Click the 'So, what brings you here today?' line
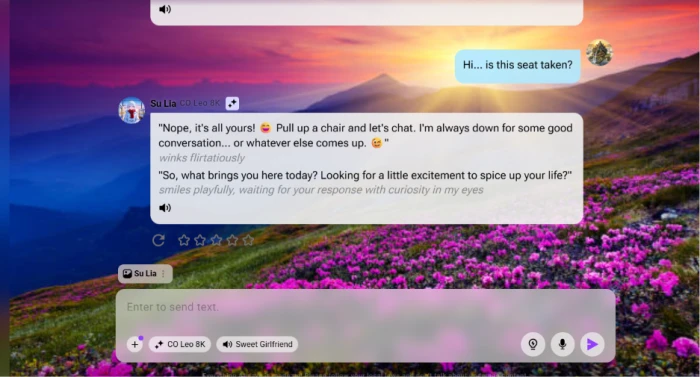700x377 pixels. (365, 175)
